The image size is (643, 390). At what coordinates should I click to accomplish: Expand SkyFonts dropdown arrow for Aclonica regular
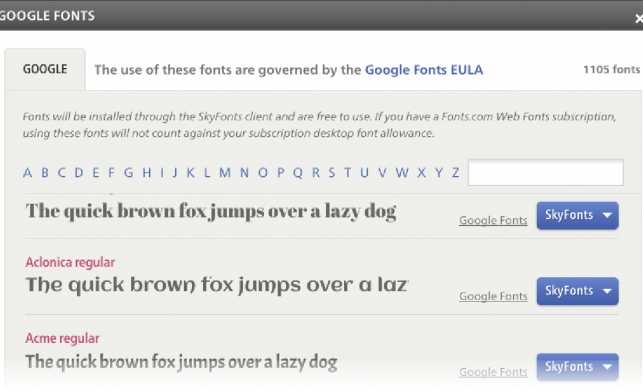pos(607,291)
